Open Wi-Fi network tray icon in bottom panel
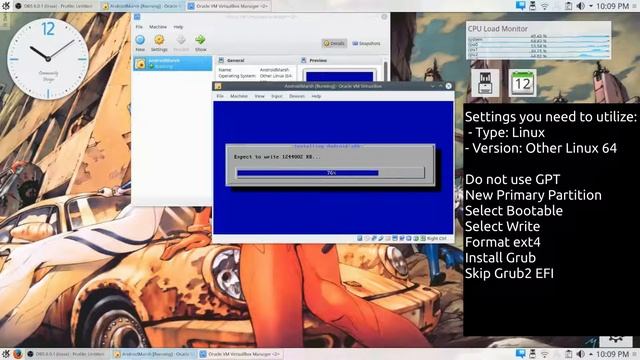 pos(545,354)
